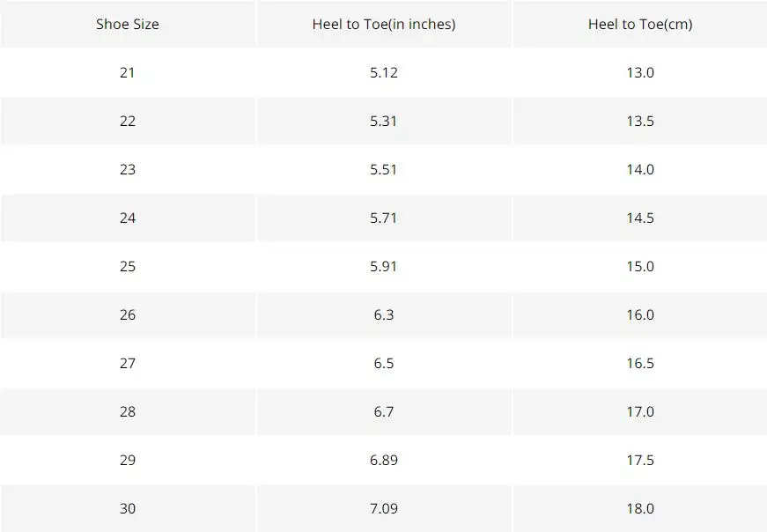Click the 5.91 inches value
The width and height of the screenshot is (767, 532).
pyautogui.click(x=384, y=266)
